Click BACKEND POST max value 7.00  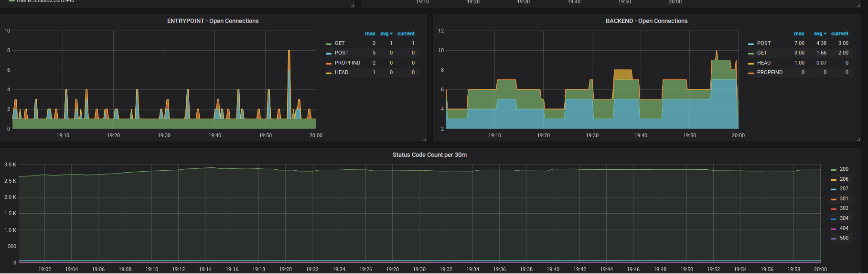(x=799, y=43)
